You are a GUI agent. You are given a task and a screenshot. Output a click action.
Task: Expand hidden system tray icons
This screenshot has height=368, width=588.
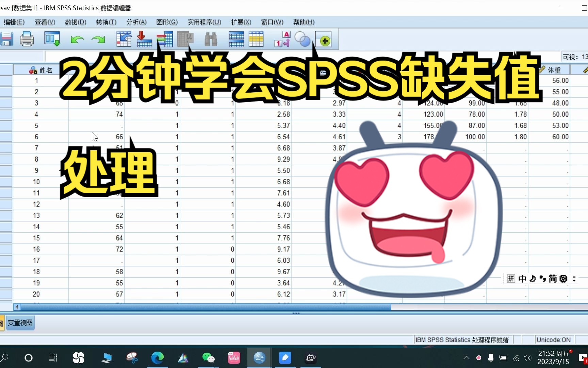coord(466,358)
